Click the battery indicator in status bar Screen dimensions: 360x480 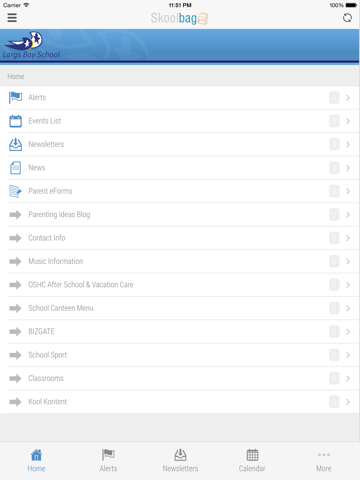(351, 5)
